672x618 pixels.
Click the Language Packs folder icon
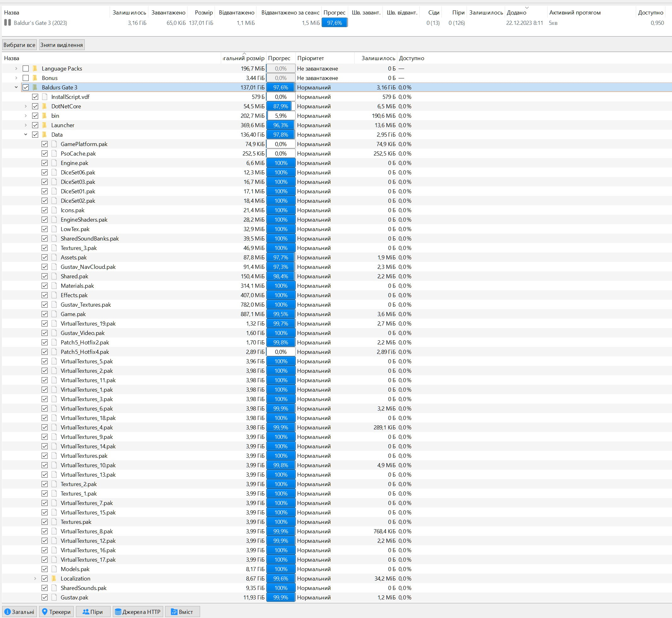(x=35, y=69)
